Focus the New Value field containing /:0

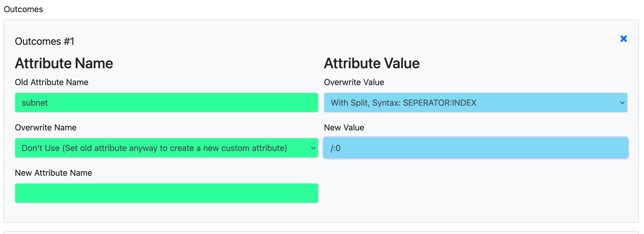(476, 148)
